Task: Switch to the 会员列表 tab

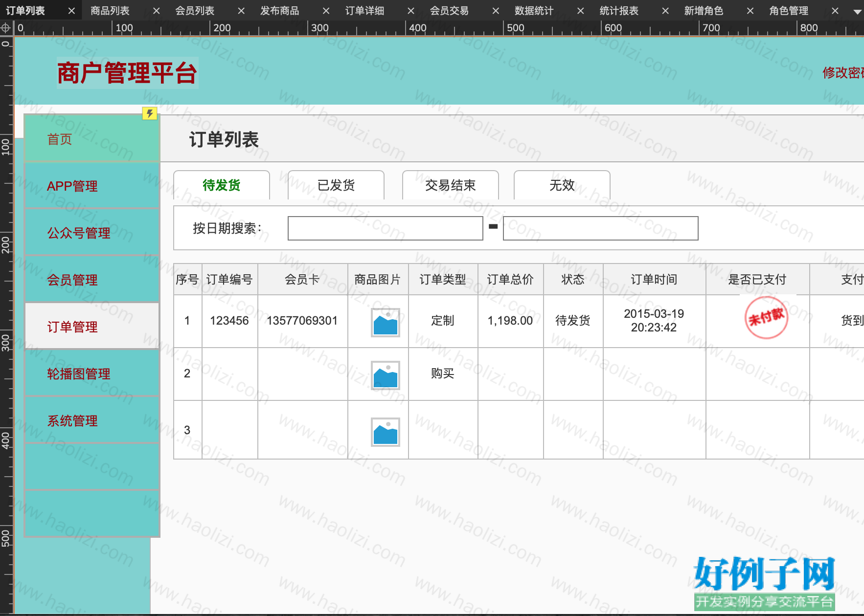Action: pos(195,10)
